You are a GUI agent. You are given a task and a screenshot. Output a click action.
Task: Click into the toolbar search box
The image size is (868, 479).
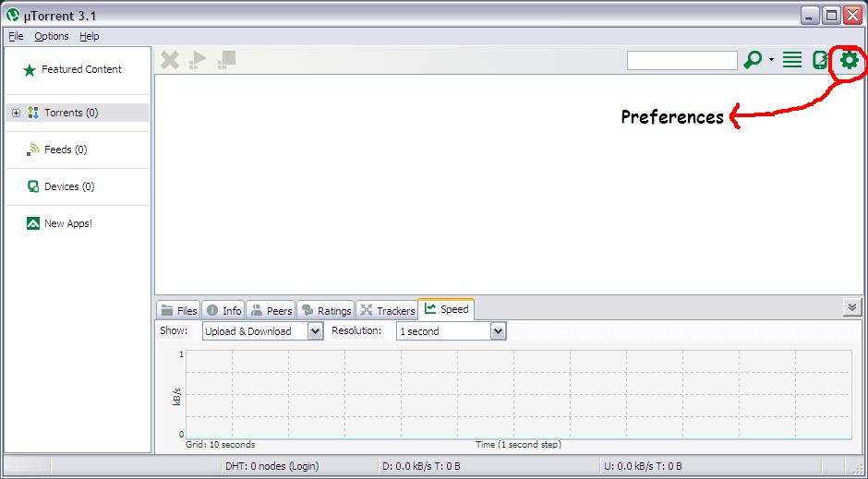click(682, 60)
